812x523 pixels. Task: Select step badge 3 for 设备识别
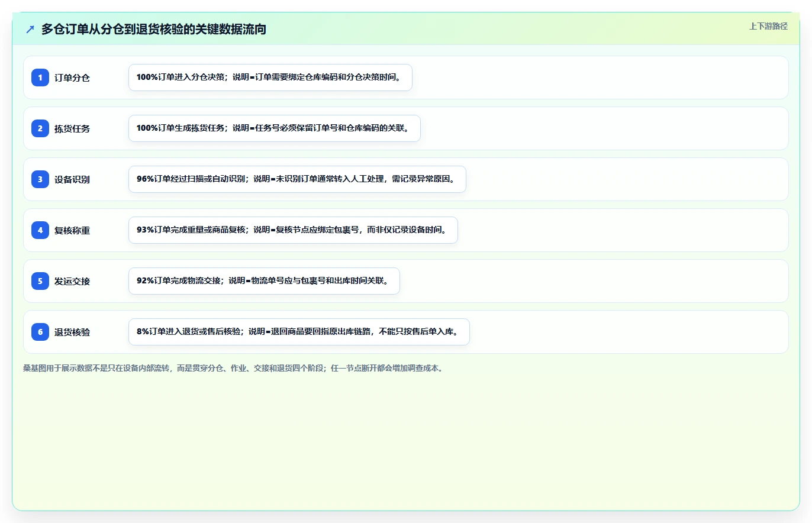[40, 179]
